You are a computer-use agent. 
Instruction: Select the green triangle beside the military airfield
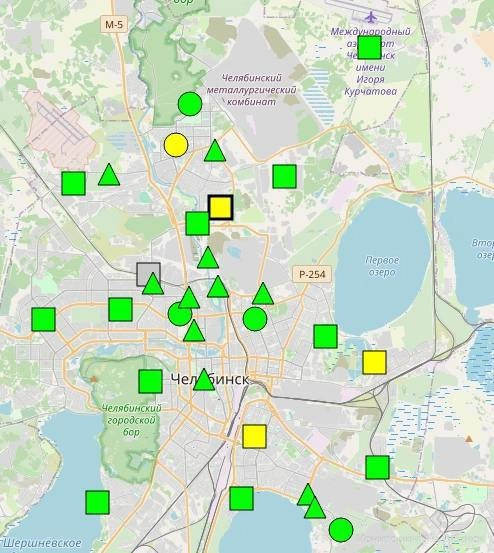pyautogui.click(x=109, y=175)
